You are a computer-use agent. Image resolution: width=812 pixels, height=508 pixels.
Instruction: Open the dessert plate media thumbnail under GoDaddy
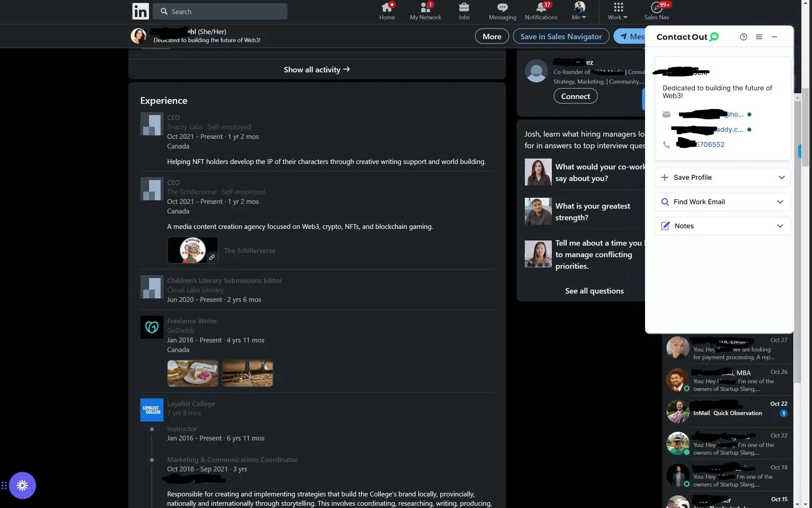[x=193, y=373]
